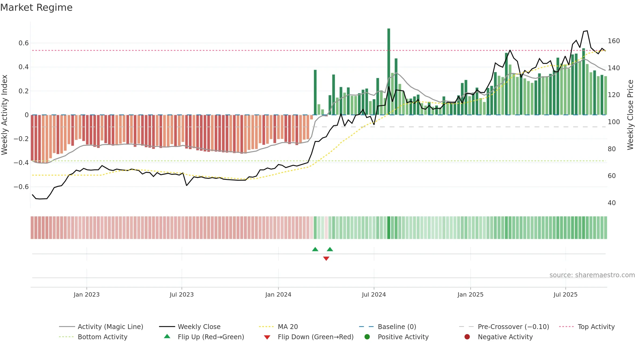
Task: Click the Weekly Activity Index axis title
Action: coord(4,115)
